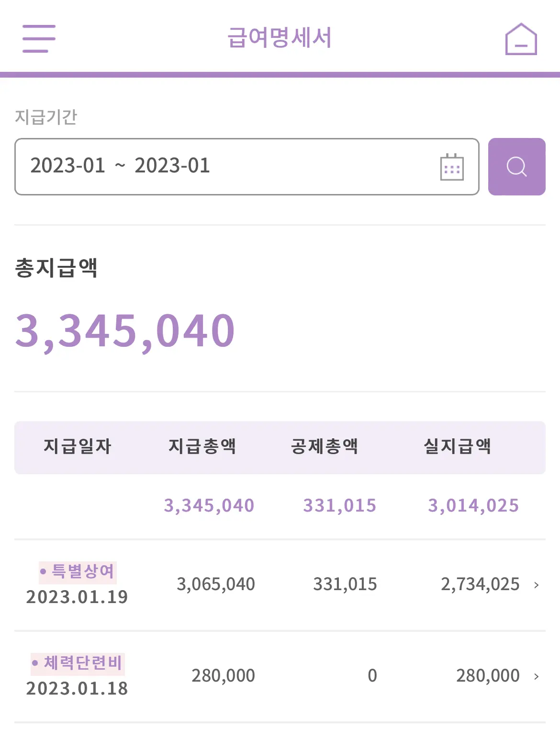560x730 pixels.
Task: Go to home via house icon
Action: point(521,39)
